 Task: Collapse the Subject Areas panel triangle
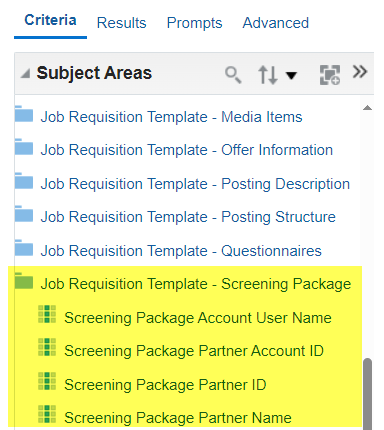[25, 73]
